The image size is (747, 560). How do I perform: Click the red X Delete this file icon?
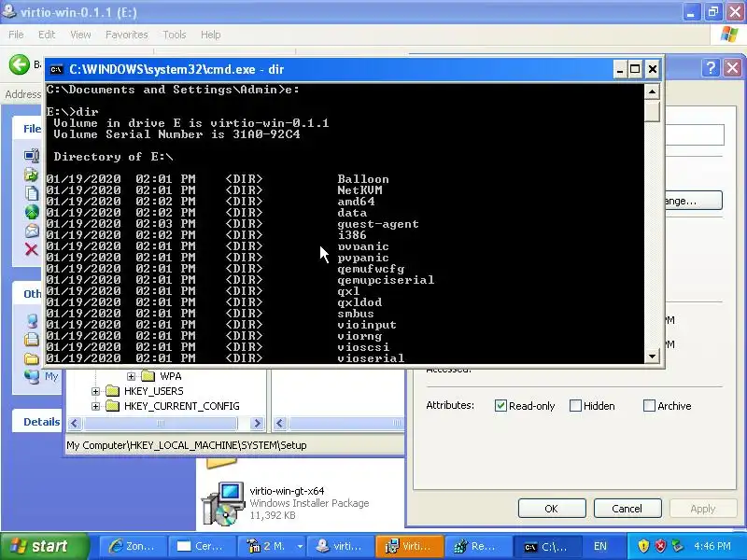(32, 249)
